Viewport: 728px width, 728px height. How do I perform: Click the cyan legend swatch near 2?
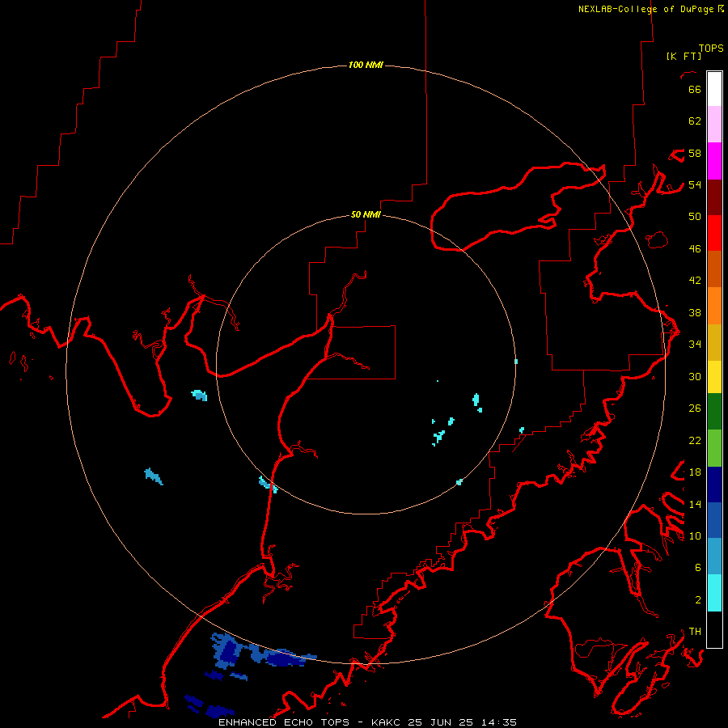coord(714,593)
